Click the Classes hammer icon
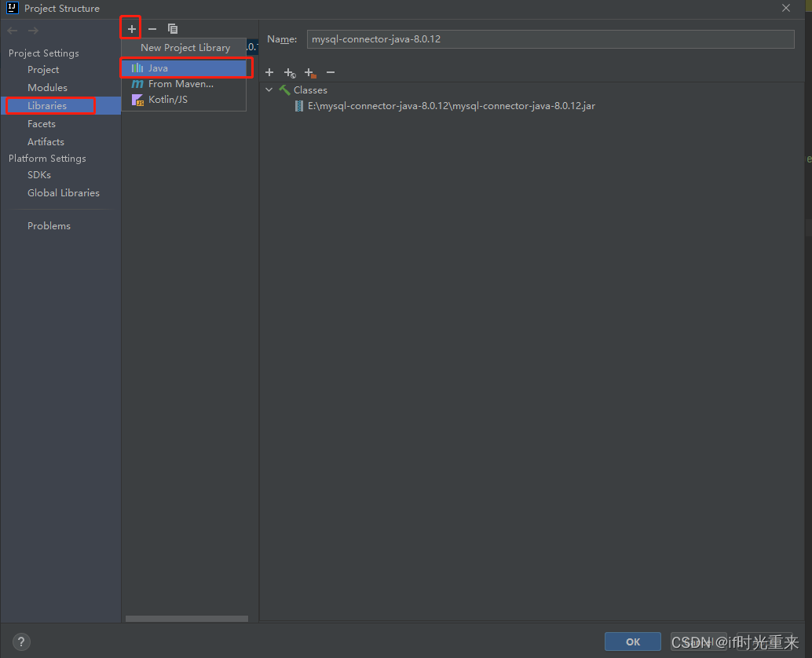The image size is (812, 658). coord(284,90)
